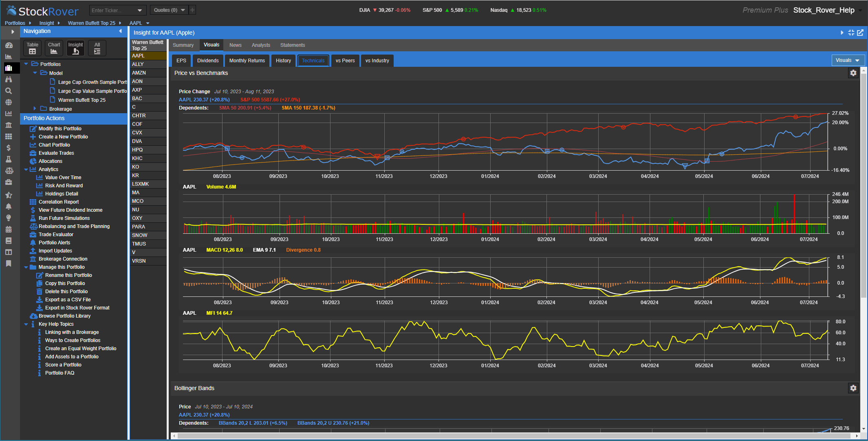Select the vs Industry sub-tab
Image resolution: width=868 pixels, height=441 pixels.
(377, 61)
